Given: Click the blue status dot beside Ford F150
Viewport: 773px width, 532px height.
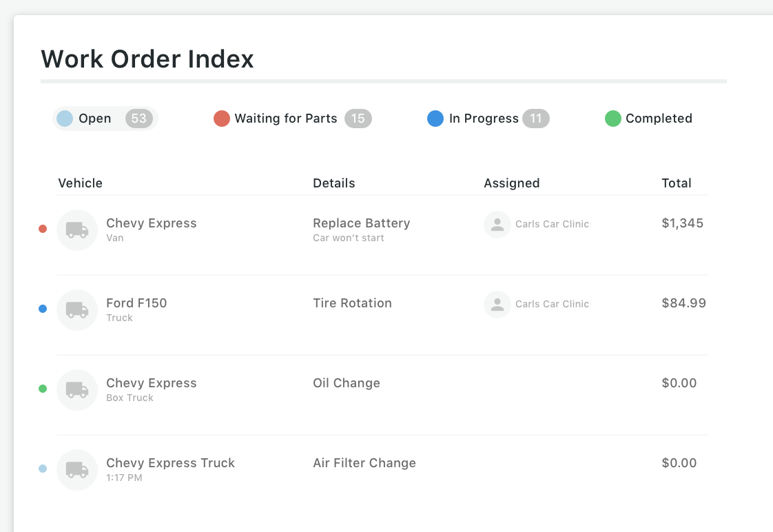Looking at the screenshot, I should point(43,309).
